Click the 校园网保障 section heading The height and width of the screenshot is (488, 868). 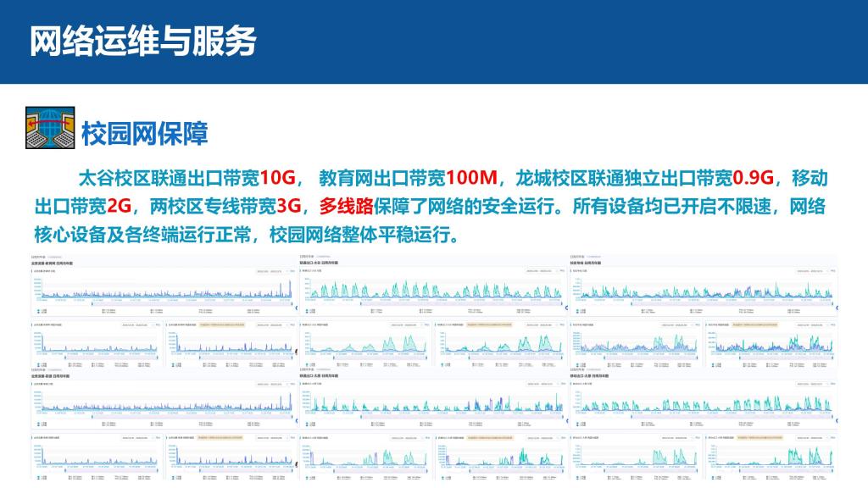[x=145, y=133]
